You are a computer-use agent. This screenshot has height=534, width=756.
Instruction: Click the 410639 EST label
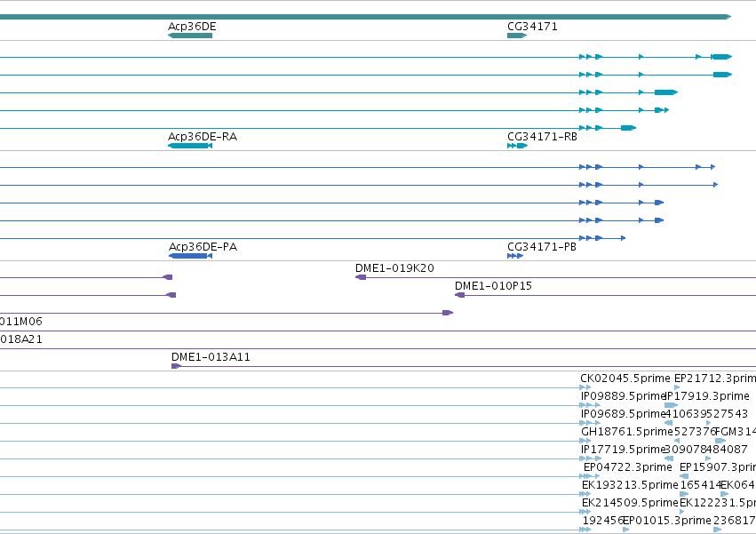point(686,414)
